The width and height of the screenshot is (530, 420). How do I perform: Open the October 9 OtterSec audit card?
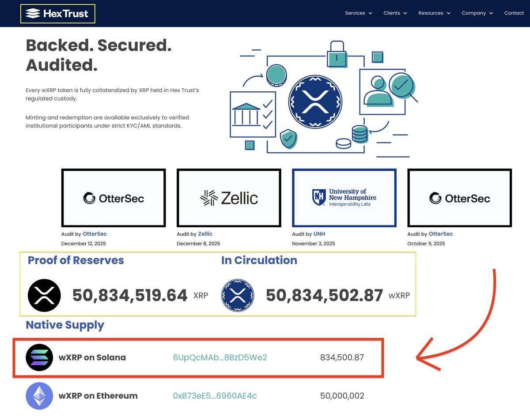(459, 198)
